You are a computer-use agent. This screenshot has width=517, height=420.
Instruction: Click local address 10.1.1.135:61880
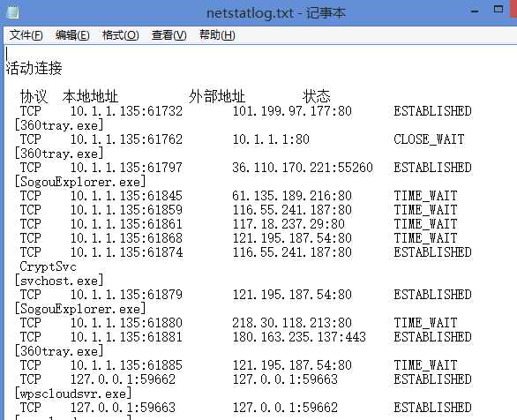click(126, 323)
